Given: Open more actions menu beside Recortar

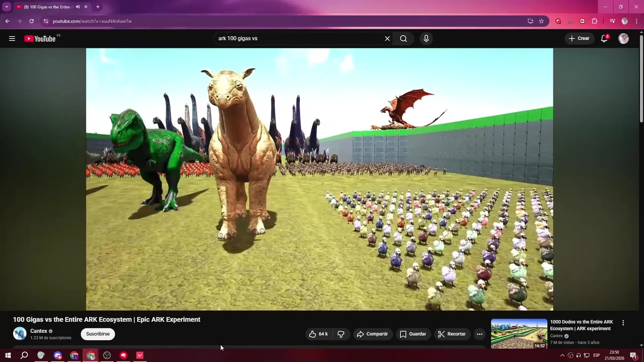Looking at the screenshot, I should tap(479, 334).
